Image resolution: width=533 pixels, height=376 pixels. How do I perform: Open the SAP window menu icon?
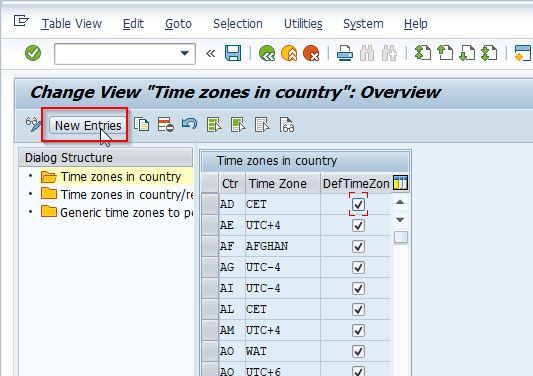pos(21,21)
